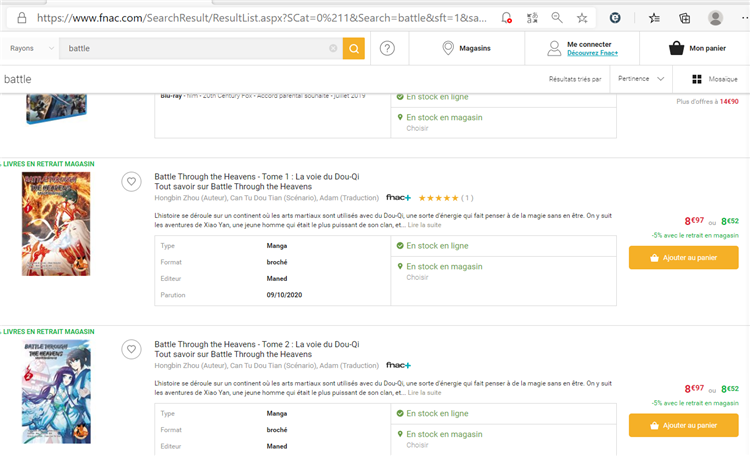Add Tome 2 to wishlist heart
This screenshot has height=456, width=750.
coord(131,349)
